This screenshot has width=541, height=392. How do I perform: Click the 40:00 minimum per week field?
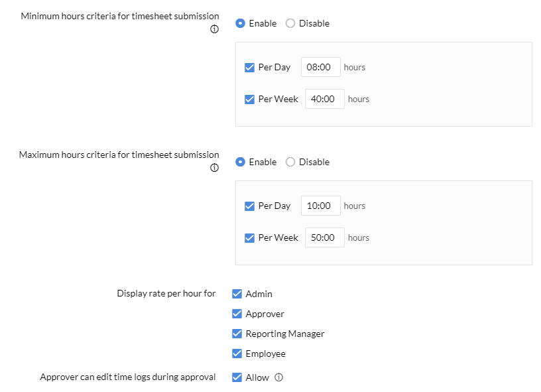[325, 99]
